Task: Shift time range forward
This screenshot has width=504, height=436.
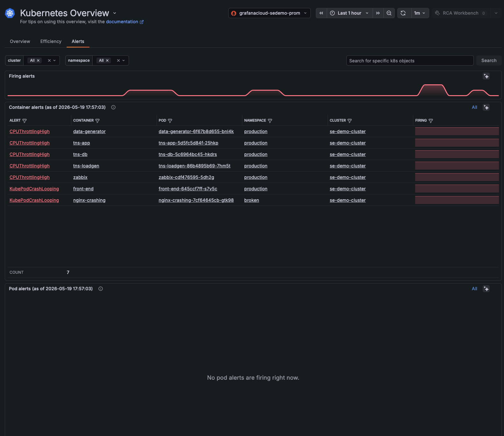Action: coord(378,13)
